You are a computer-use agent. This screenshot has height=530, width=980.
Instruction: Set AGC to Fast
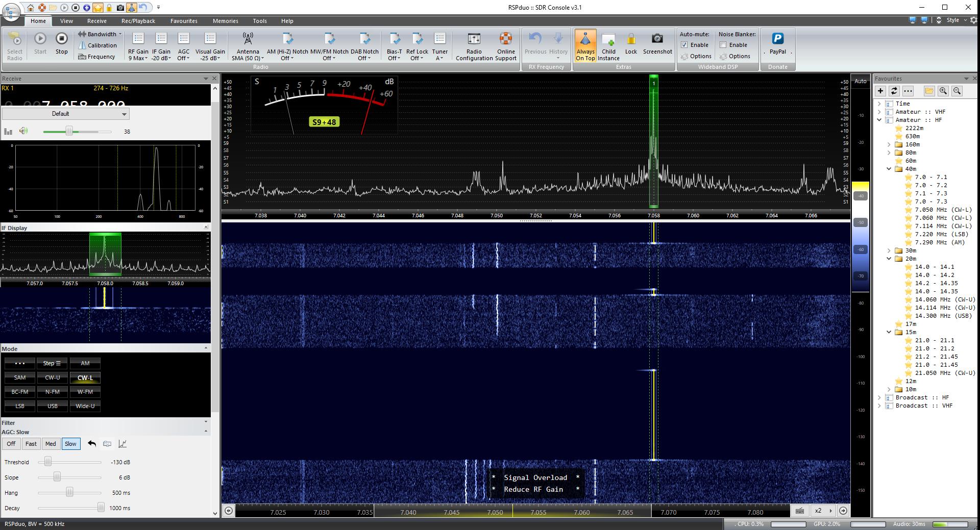pos(31,444)
